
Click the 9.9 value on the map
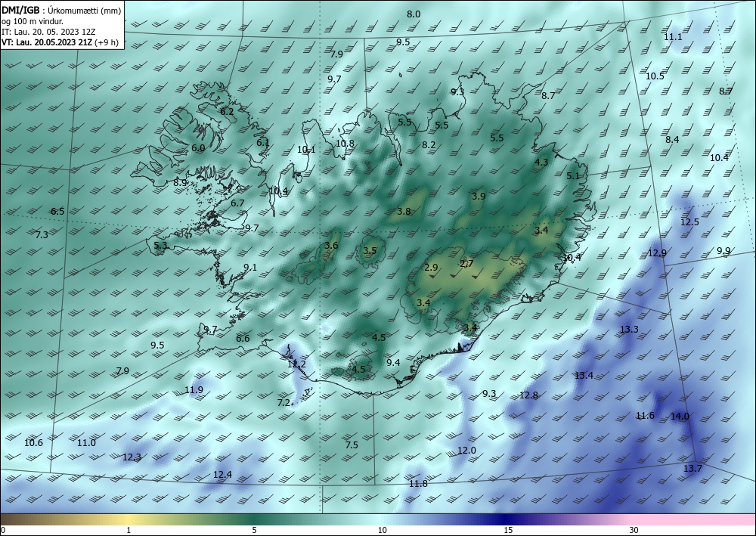coord(723,251)
